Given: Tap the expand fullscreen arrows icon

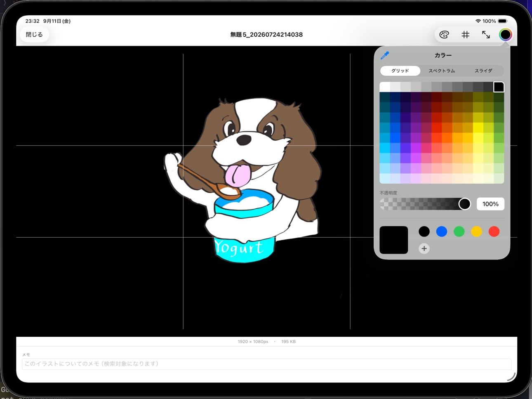Looking at the screenshot, I should (486, 35).
